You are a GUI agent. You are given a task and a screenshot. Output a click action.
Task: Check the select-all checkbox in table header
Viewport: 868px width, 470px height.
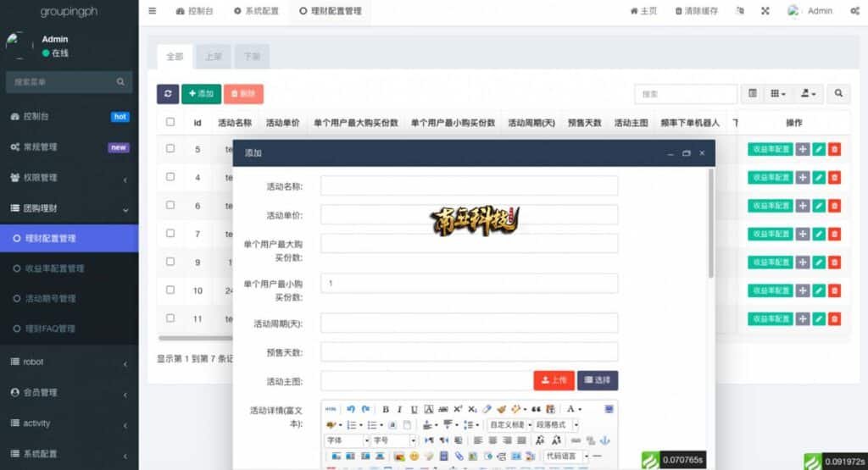click(x=170, y=122)
